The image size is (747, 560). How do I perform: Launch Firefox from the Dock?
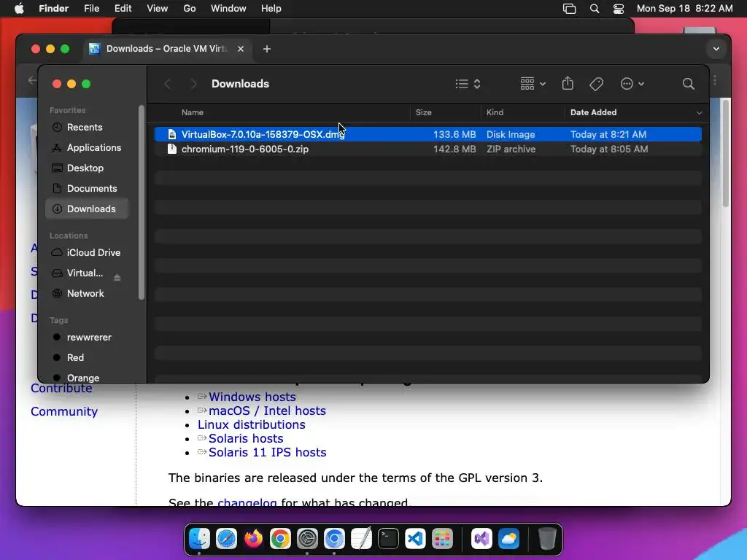(253, 539)
